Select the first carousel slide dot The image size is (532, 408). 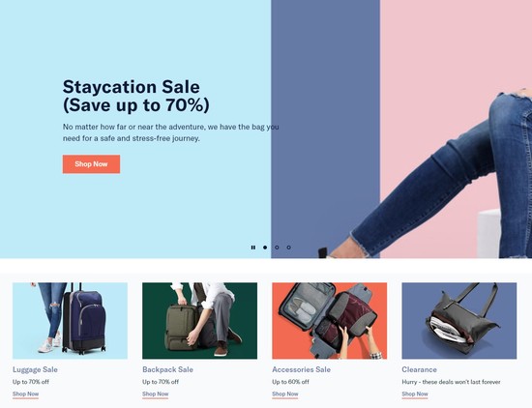(265, 248)
